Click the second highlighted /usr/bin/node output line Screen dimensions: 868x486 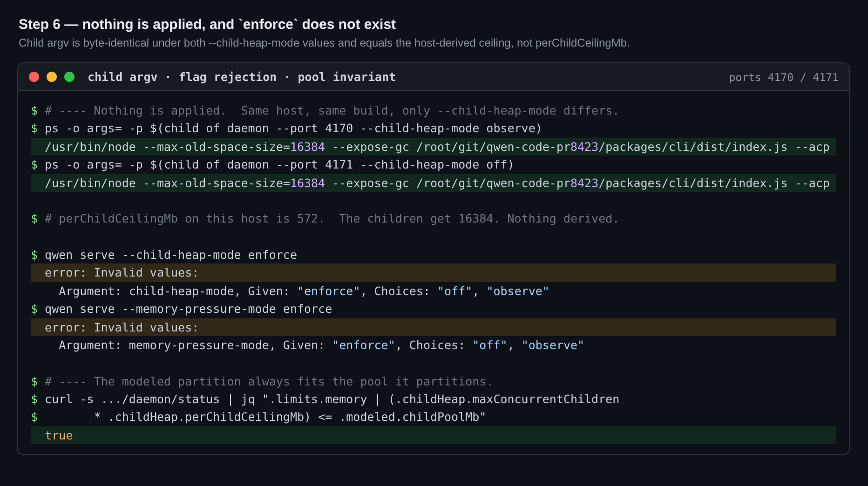(x=434, y=183)
